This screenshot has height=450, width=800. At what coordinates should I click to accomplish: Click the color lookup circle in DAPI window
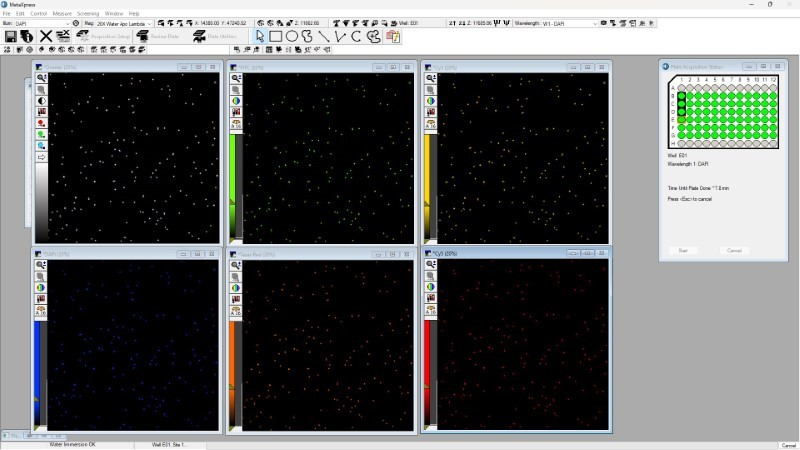(40, 287)
